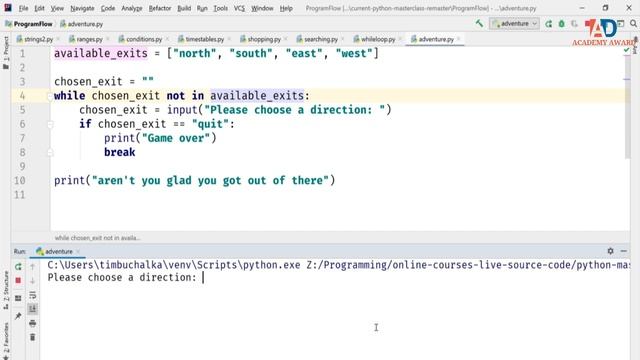
Task: Open the VCS menu
Action: [239, 8]
